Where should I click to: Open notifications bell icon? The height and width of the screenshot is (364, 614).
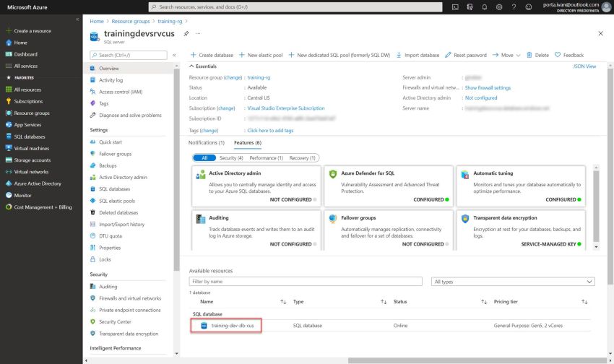tap(485, 7)
